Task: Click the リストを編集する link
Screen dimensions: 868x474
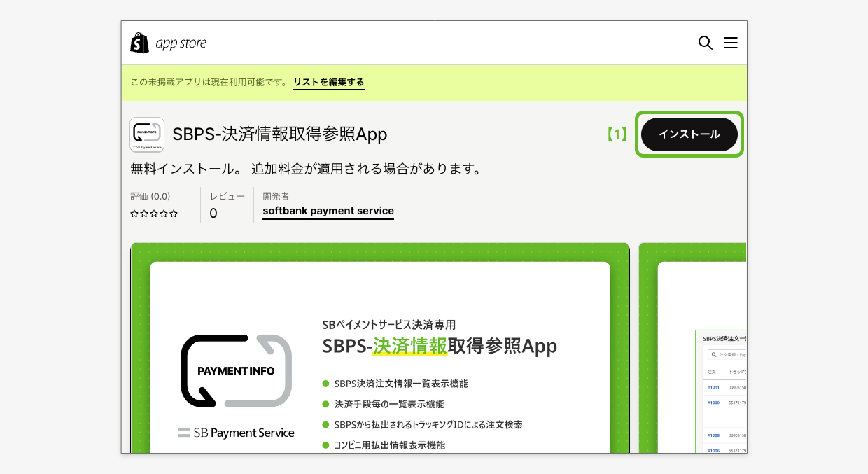Action: [329, 82]
